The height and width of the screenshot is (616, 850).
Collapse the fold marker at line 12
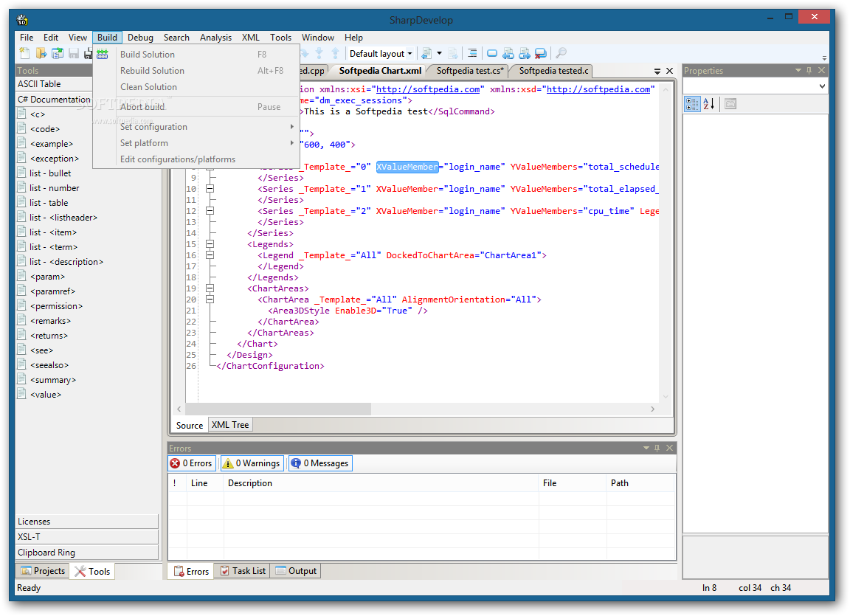[x=210, y=211]
